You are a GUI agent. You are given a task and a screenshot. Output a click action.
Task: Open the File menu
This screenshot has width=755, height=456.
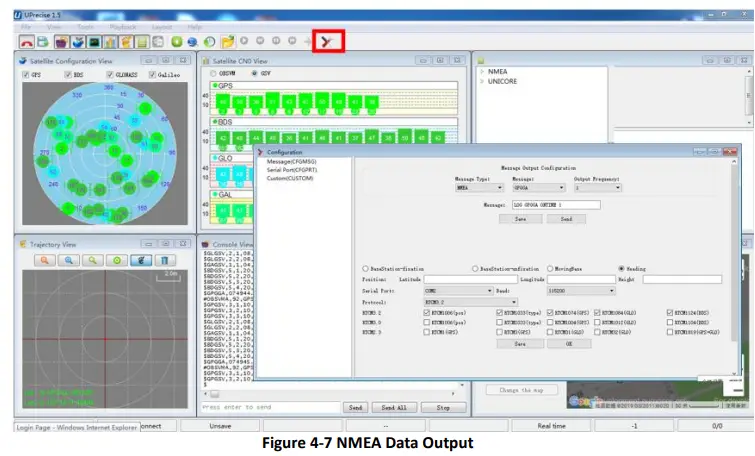pos(26,27)
